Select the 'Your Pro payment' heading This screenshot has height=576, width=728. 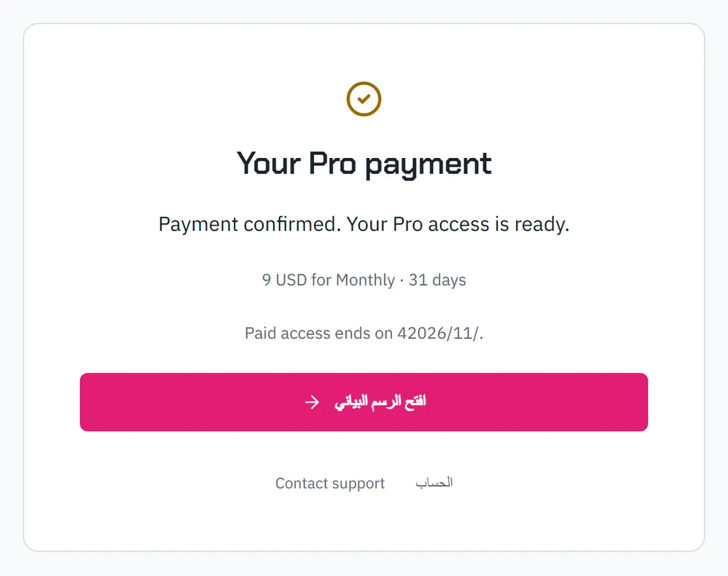[363, 164]
